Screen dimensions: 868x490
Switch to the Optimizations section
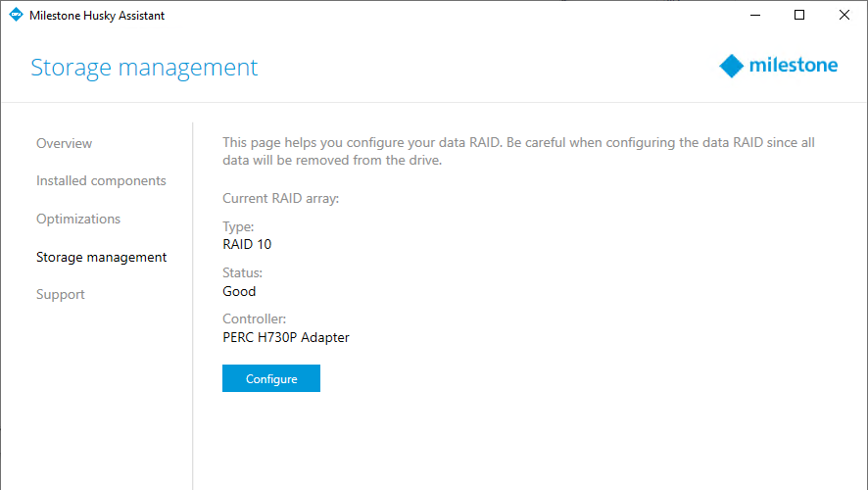[x=78, y=219]
